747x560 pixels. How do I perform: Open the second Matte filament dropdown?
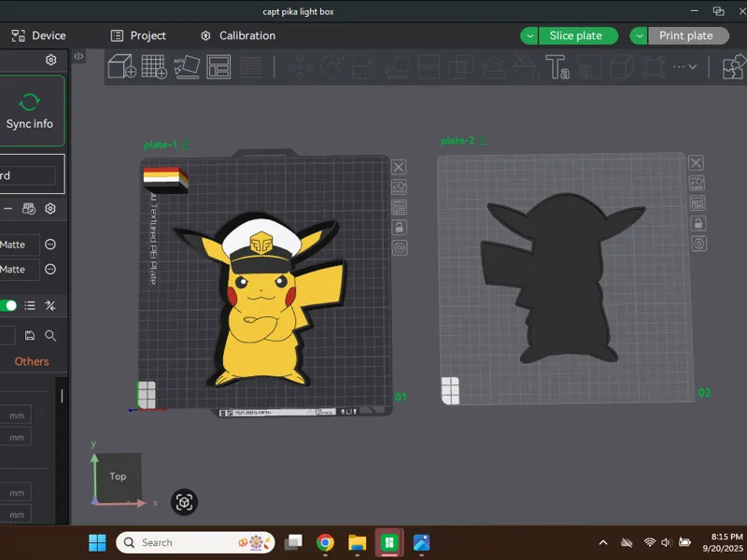20,270
